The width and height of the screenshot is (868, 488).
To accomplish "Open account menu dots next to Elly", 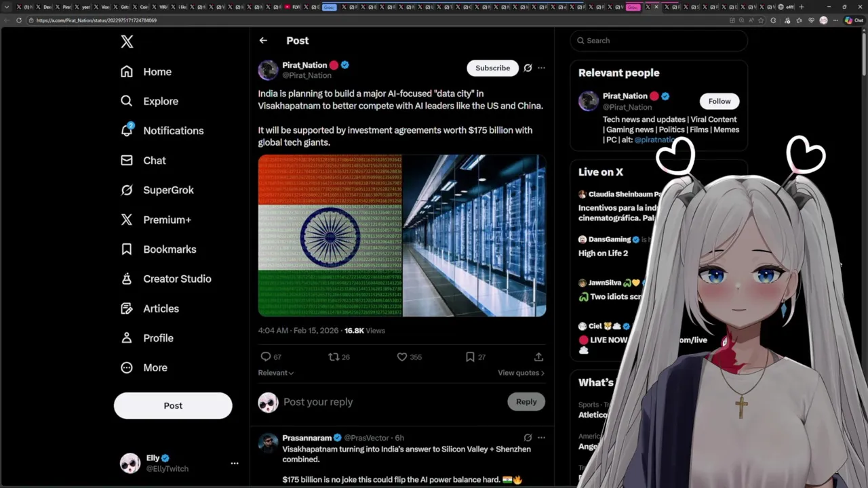I will [235, 464].
